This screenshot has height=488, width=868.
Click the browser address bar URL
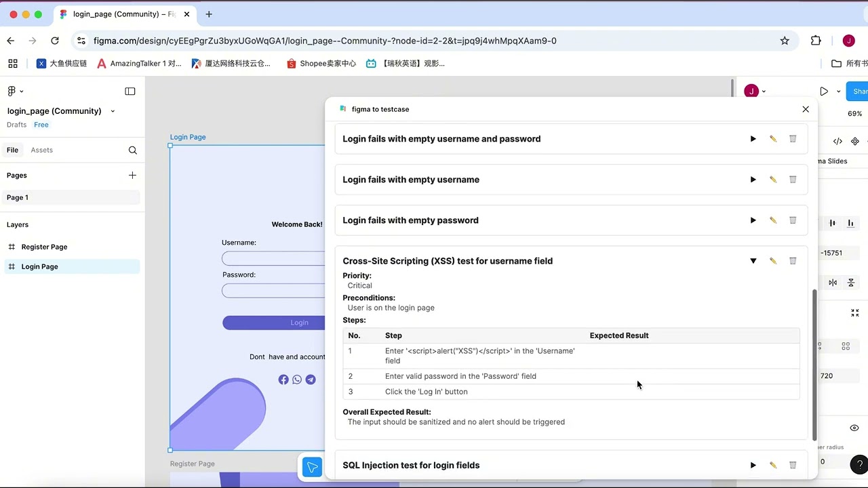point(325,41)
